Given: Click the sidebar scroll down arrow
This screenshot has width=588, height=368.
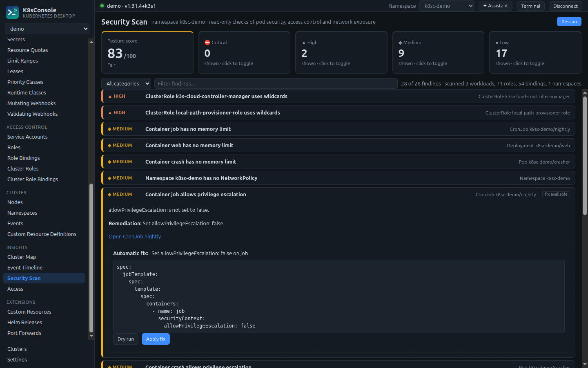Looking at the screenshot, I should tap(91, 336).
